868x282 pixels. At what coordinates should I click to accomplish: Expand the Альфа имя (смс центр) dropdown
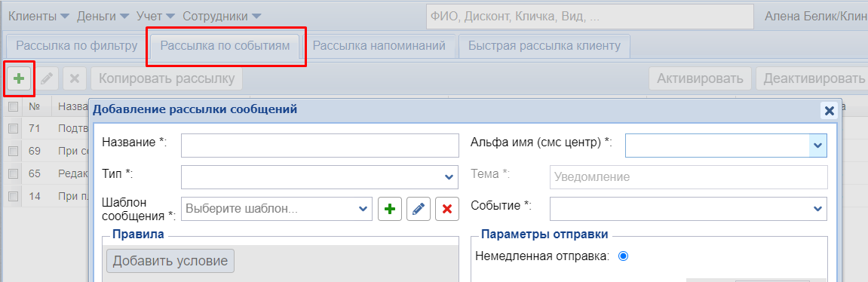(817, 146)
